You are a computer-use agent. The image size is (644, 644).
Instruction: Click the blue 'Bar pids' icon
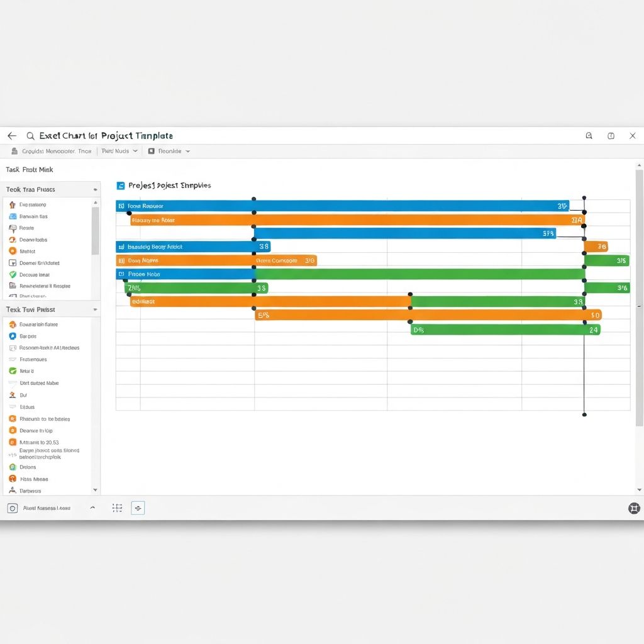13,336
